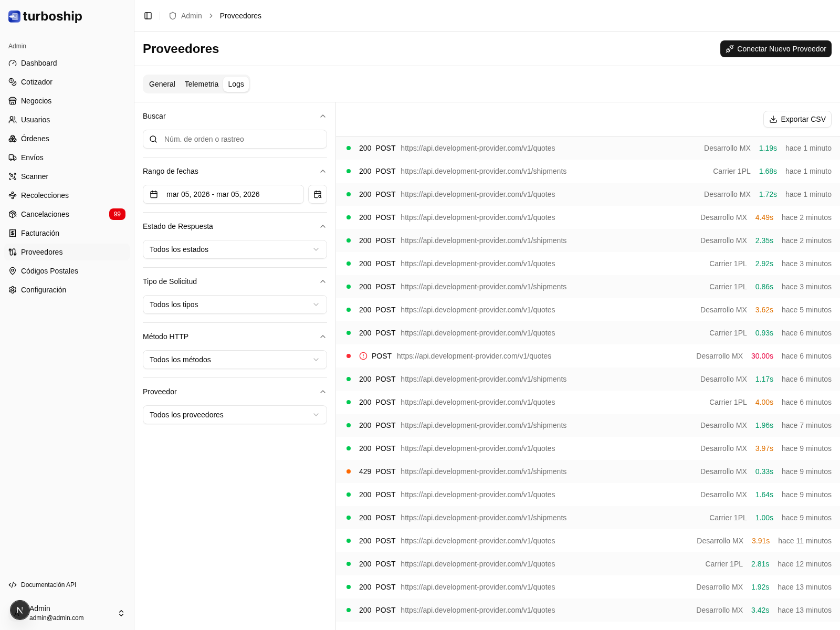Open Cotizador from the sidebar
Viewport: 840px width, 630px height.
coord(36,82)
